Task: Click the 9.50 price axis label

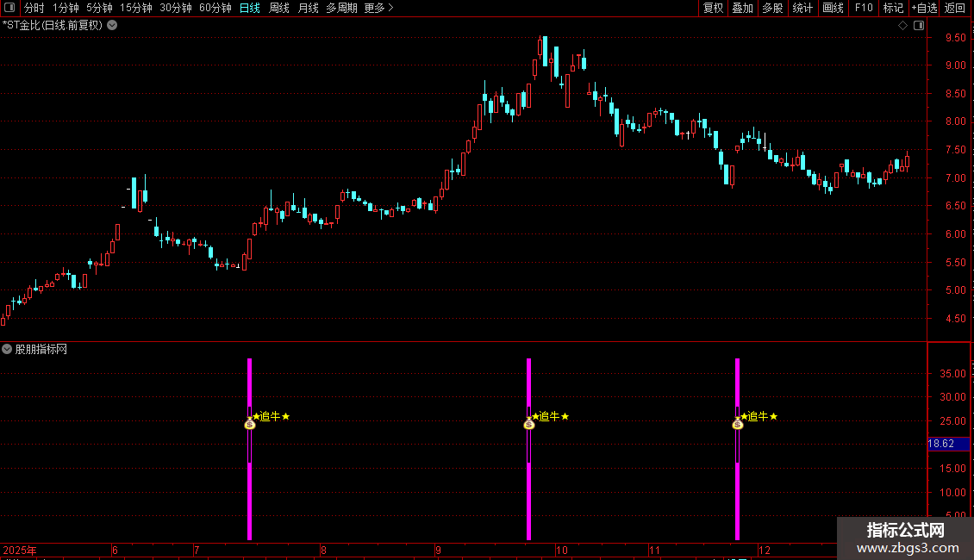Action: point(955,37)
